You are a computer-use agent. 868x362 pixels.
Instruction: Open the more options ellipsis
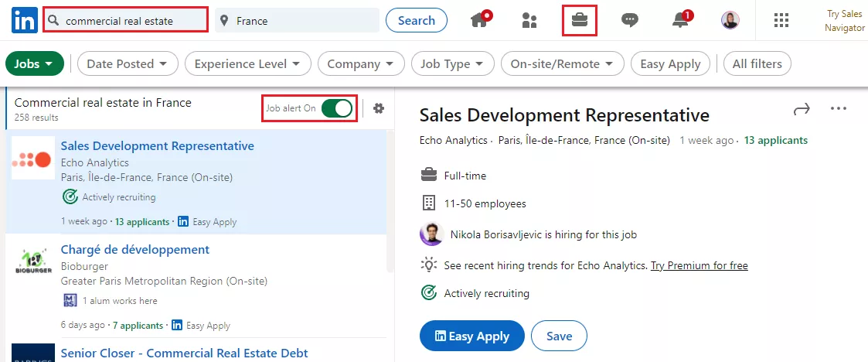[x=839, y=108]
